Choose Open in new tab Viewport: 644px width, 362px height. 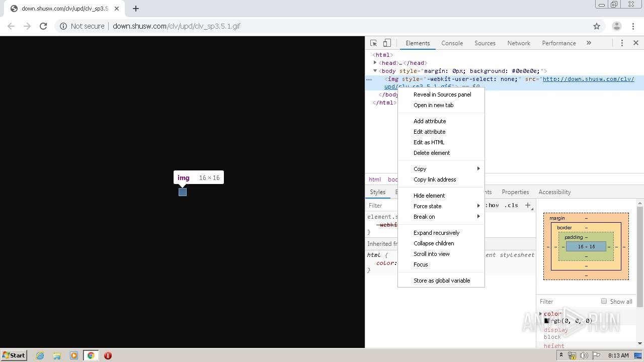click(441, 105)
